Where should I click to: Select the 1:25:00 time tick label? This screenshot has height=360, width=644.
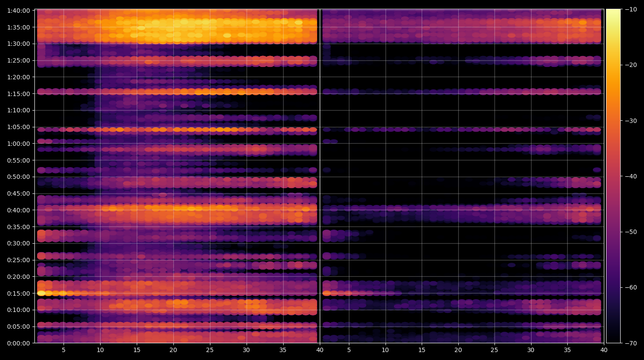[x=19, y=60]
